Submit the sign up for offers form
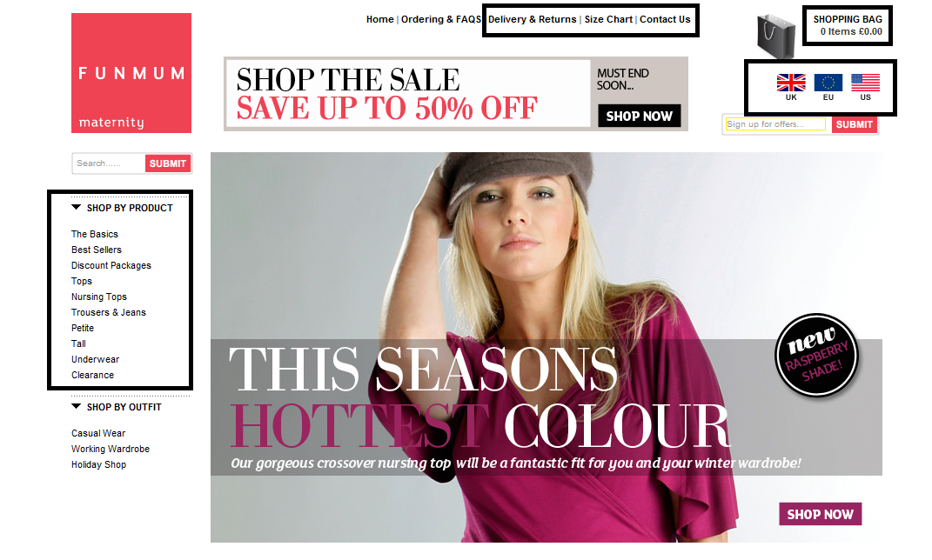932x560 pixels. [855, 124]
